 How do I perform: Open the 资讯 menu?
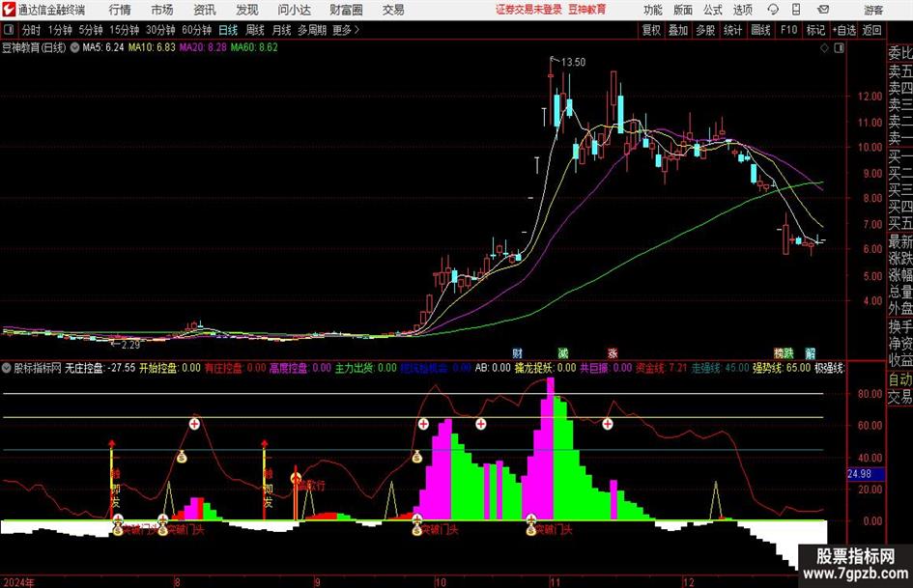tap(205, 10)
